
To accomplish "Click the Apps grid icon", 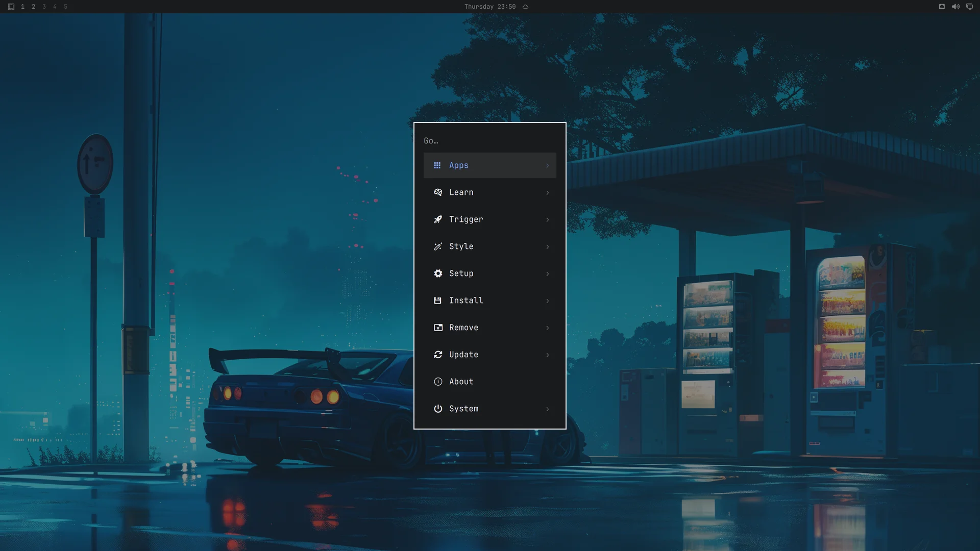I will (x=437, y=165).
